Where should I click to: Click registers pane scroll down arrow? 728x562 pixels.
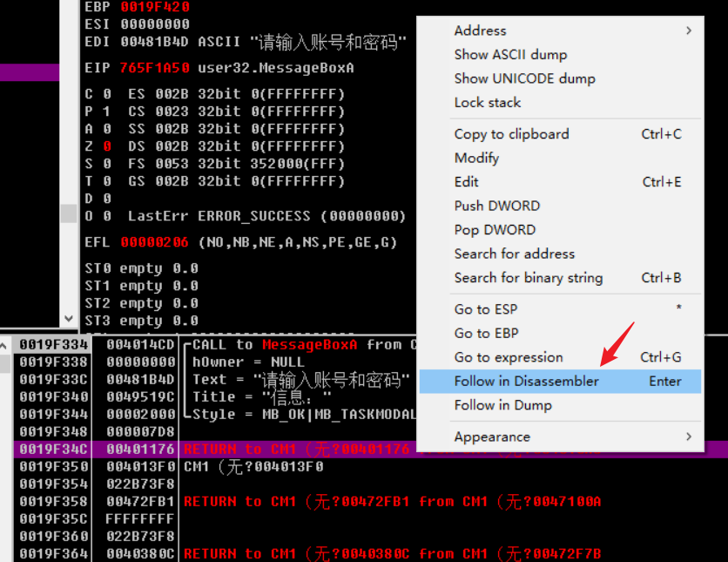click(70, 319)
